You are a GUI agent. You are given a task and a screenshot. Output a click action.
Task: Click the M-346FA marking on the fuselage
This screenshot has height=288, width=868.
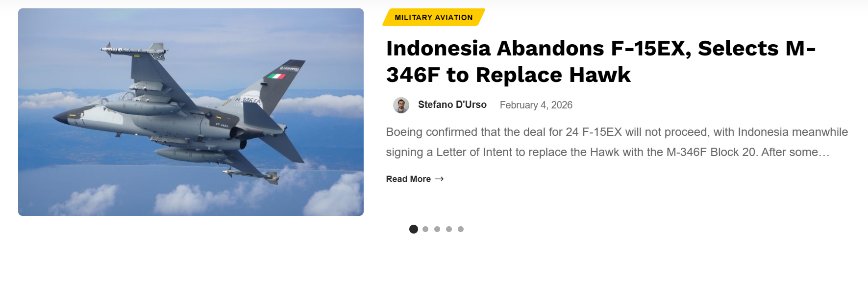(x=248, y=101)
